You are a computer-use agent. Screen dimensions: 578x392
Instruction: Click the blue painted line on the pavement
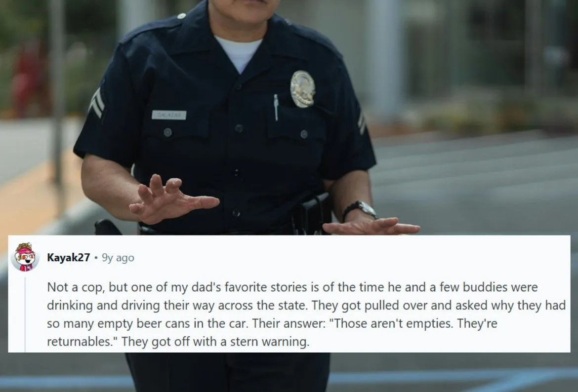[454, 377]
